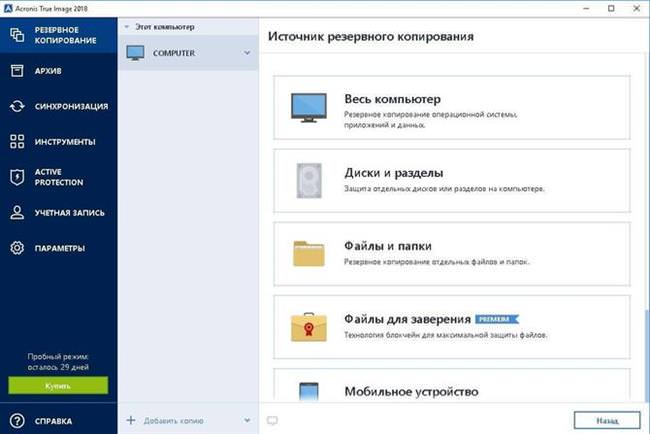Click the Мобильное устройство tablet icon
Image resolution: width=650 pixels, height=434 pixels.
[x=309, y=392]
